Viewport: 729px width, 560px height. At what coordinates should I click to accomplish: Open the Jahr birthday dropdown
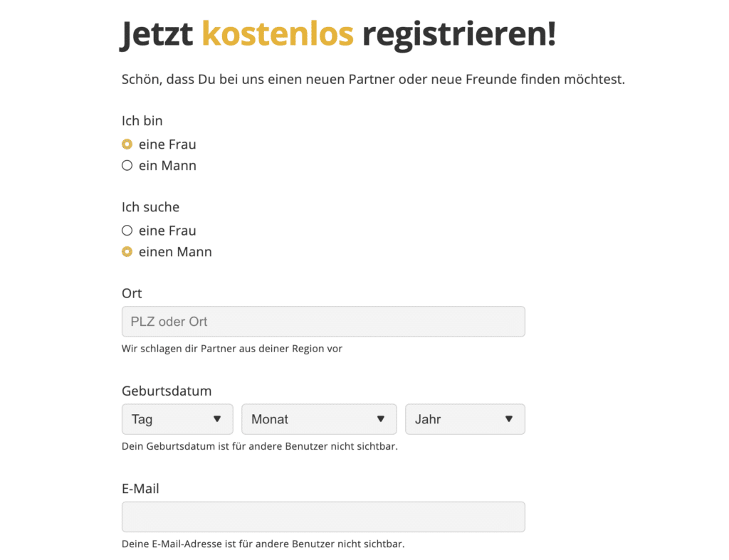[x=465, y=419]
